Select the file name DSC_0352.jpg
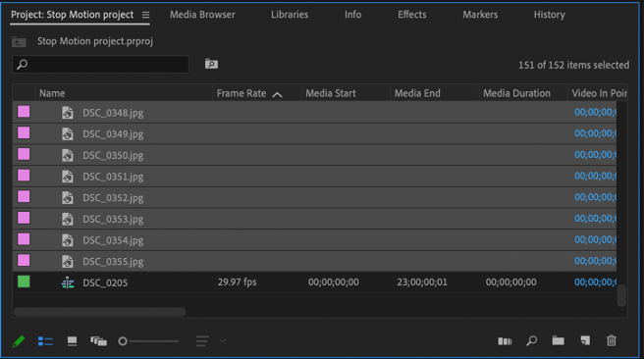The width and height of the screenshot is (644, 359). click(x=113, y=198)
